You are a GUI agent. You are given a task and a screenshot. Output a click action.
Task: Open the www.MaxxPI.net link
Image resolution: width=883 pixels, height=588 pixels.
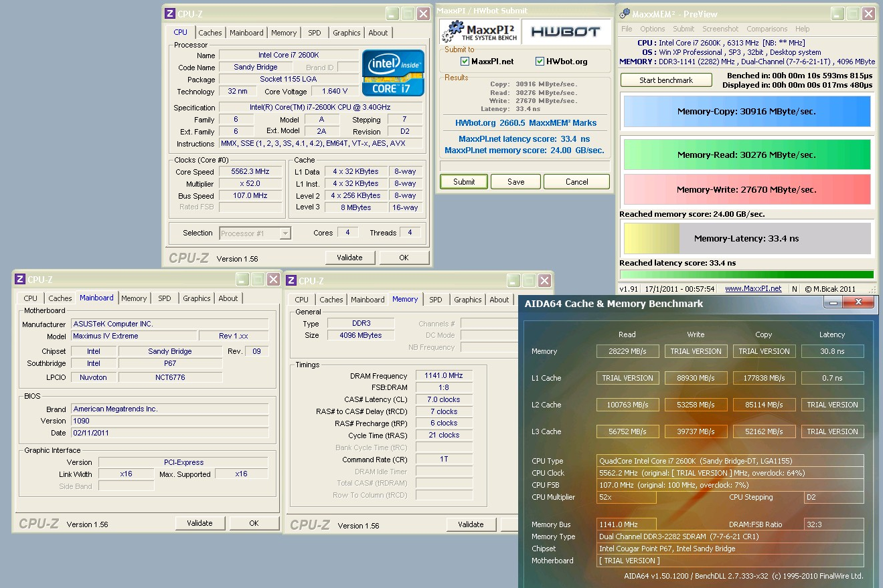753,289
